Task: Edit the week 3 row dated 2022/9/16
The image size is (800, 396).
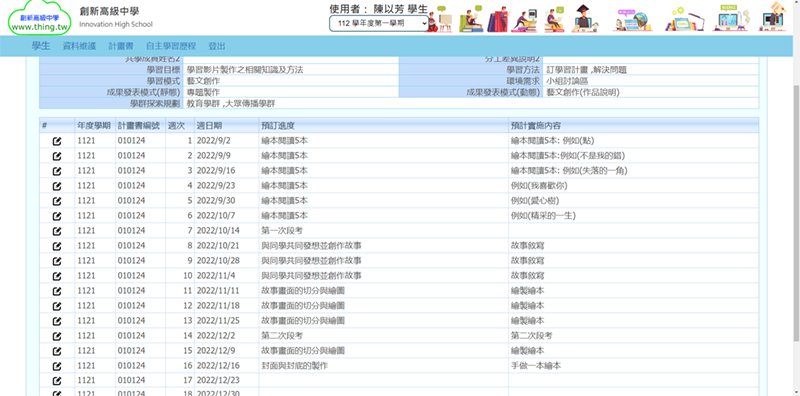Action: pos(57,171)
